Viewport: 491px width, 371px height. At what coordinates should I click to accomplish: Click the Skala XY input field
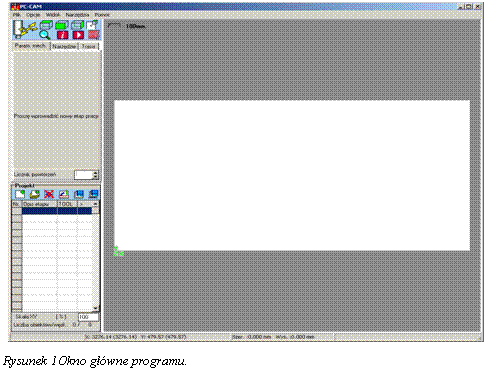click(88, 317)
